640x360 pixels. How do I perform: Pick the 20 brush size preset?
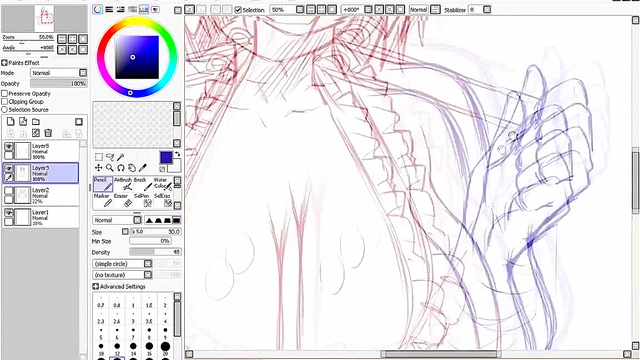165,349
